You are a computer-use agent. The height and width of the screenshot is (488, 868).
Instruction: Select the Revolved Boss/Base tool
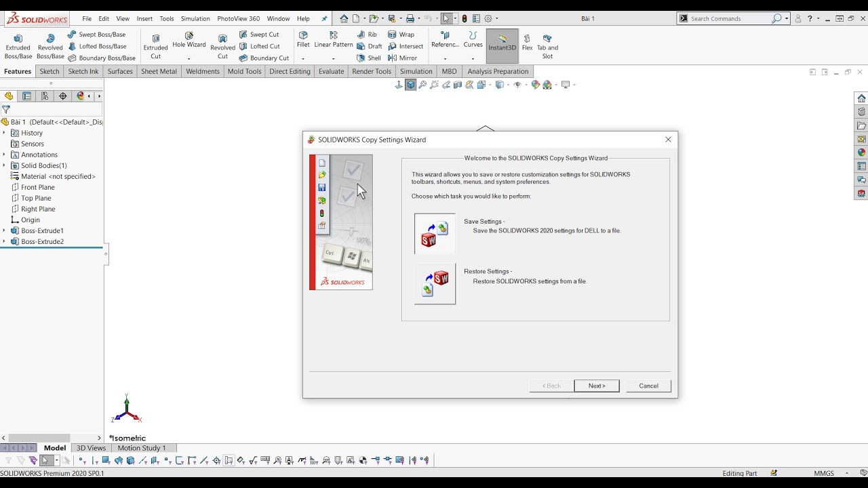[50, 47]
